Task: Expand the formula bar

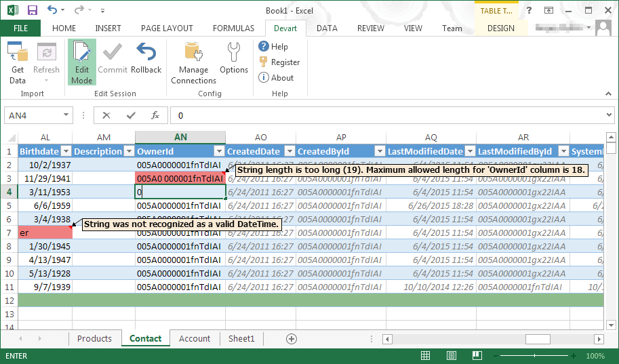Action: [x=609, y=115]
